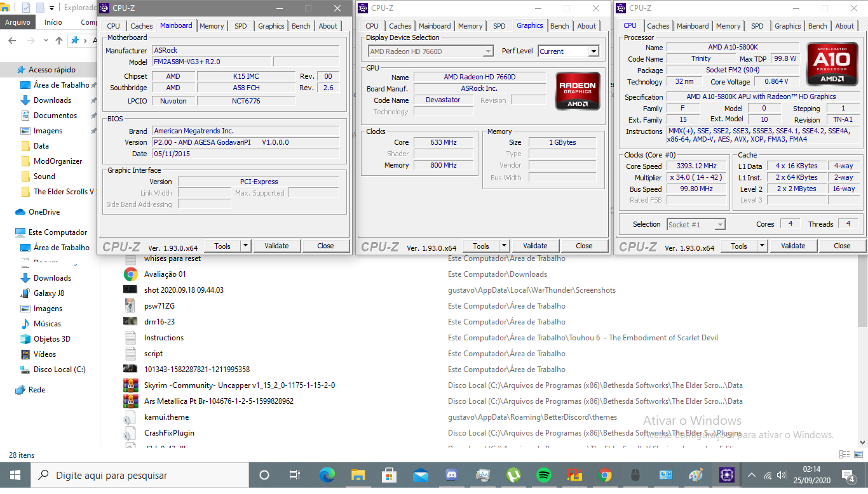Image resolution: width=868 pixels, height=494 pixels.
Task: Open Task View icon in taskbar
Action: (295, 475)
